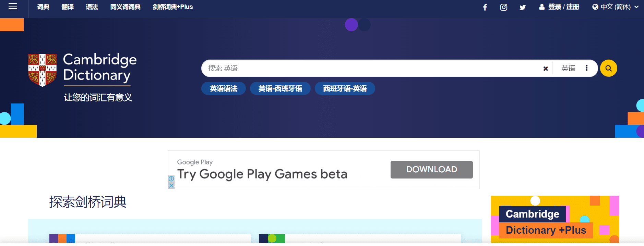Click Cambridge Dictionary title text
Screen dimensions: 644x246
tap(99, 67)
